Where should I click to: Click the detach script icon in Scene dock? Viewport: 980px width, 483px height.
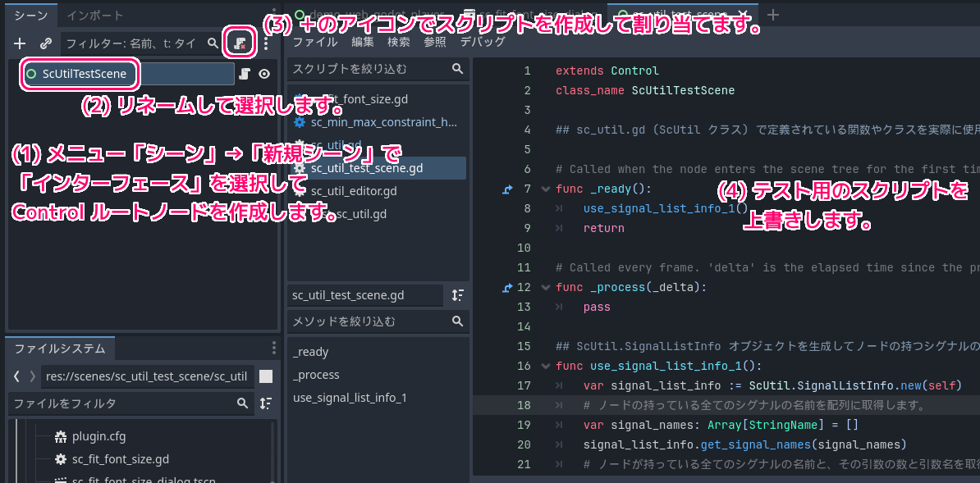coord(239,43)
